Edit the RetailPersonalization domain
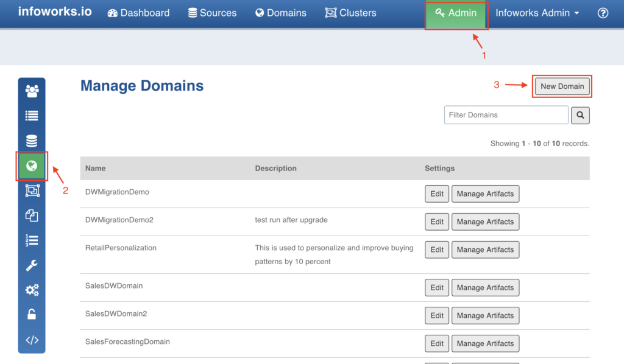Image resolution: width=624 pixels, height=364 pixels. pyautogui.click(x=436, y=250)
